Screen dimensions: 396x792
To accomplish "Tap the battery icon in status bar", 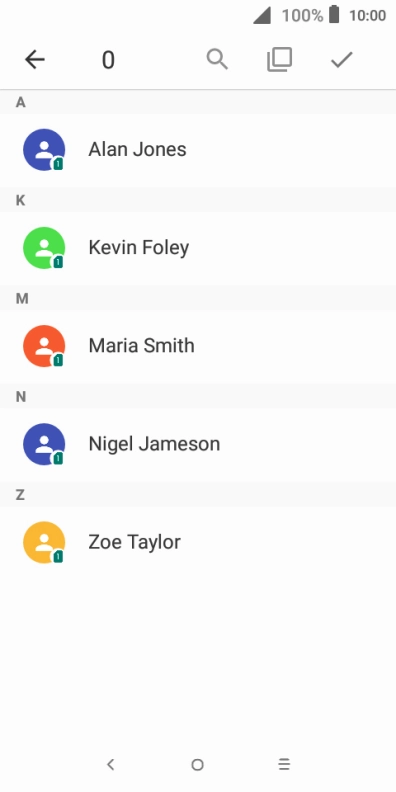I will pos(334,15).
